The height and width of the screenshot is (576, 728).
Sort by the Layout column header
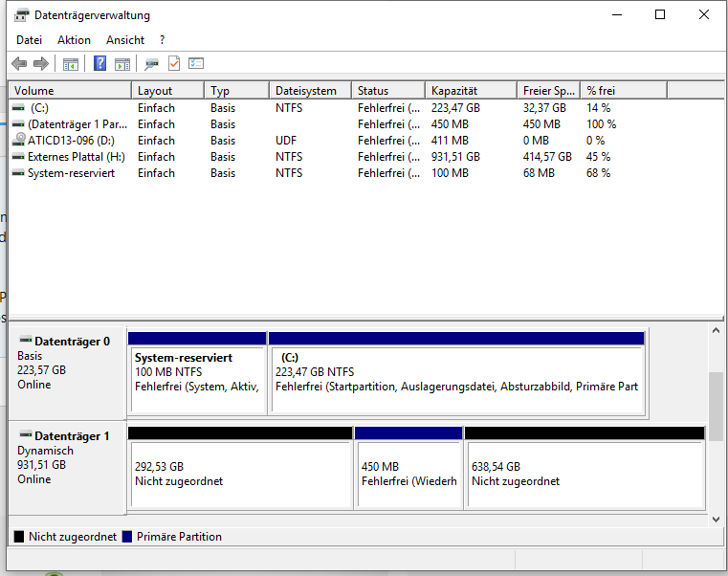coord(168,91)
